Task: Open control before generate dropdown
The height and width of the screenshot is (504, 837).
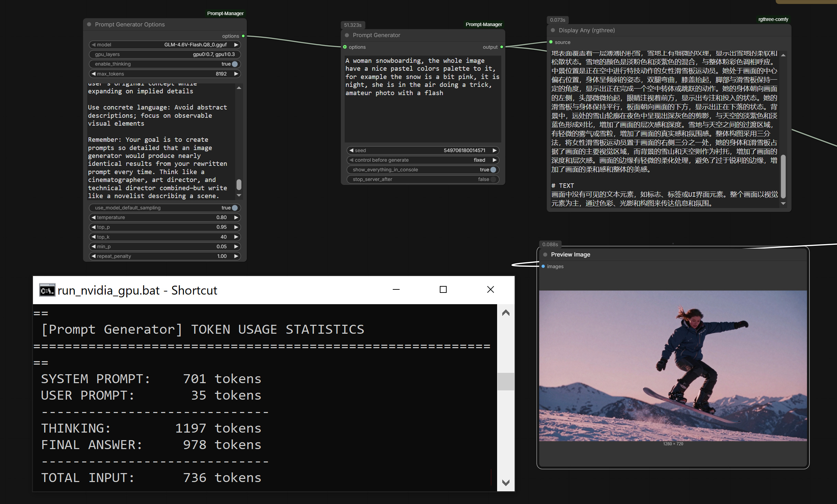Action: (x=422, y=160)
